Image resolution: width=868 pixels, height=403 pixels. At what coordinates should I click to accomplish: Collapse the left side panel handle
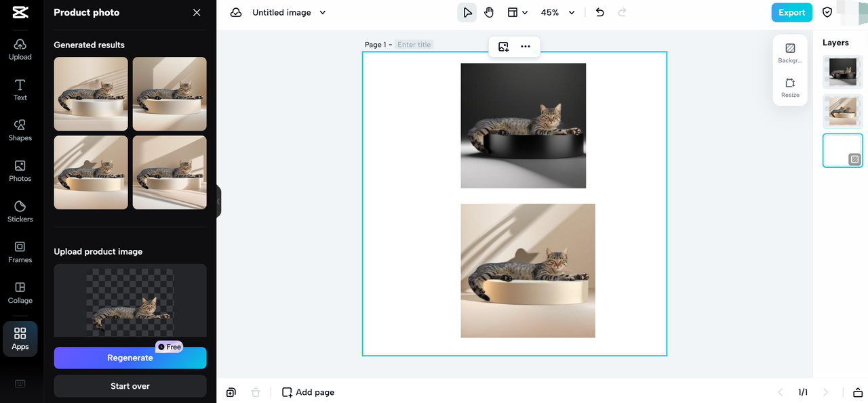pyautogui.click(x=218, y=201)
